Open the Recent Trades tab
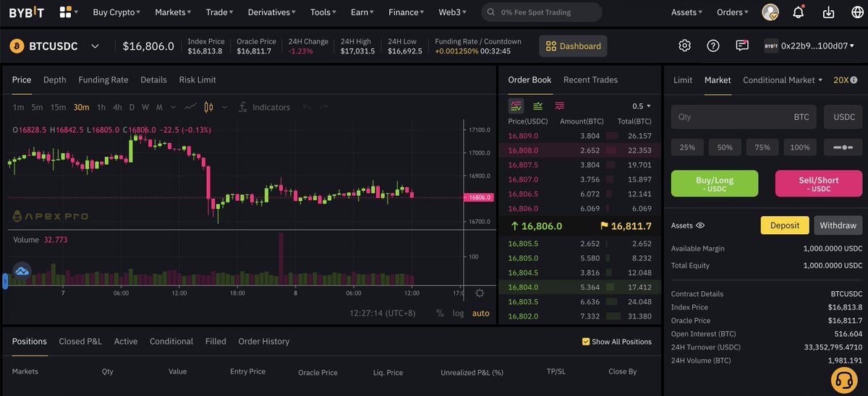Screen dimensions: 868x396 click(x=590, y=80)
